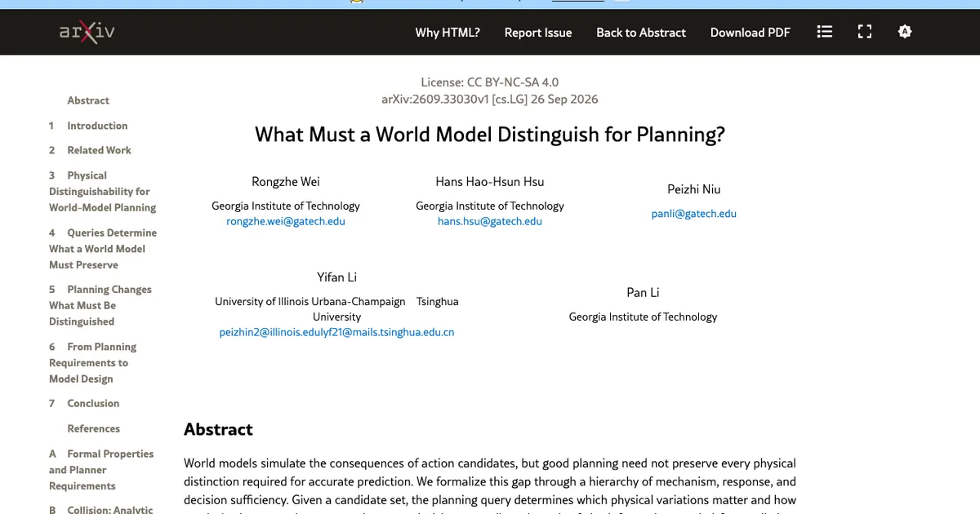Open Formal Properties appendix entry
The width and height of the screenshot is (980, 514).
point(101,470)
